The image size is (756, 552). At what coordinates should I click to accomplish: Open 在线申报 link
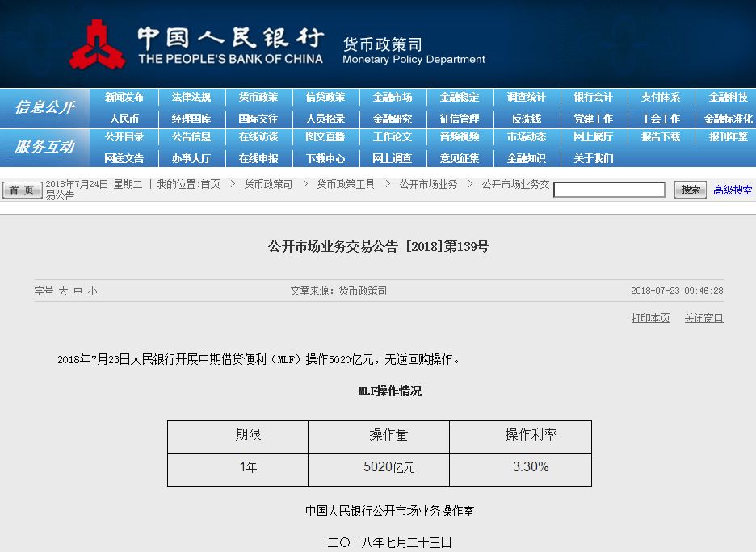(258, 158)
